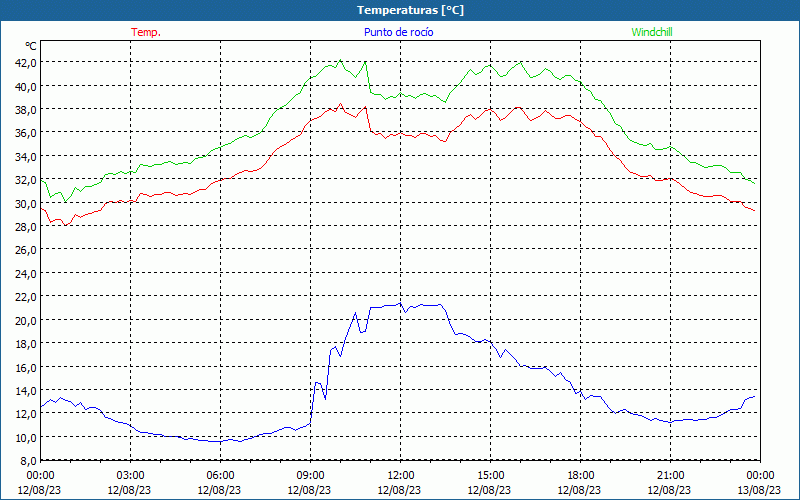Viewport: 800px width, 500px height.
Task: Click the 21:00 time axis label
Action: coord(669,476)
